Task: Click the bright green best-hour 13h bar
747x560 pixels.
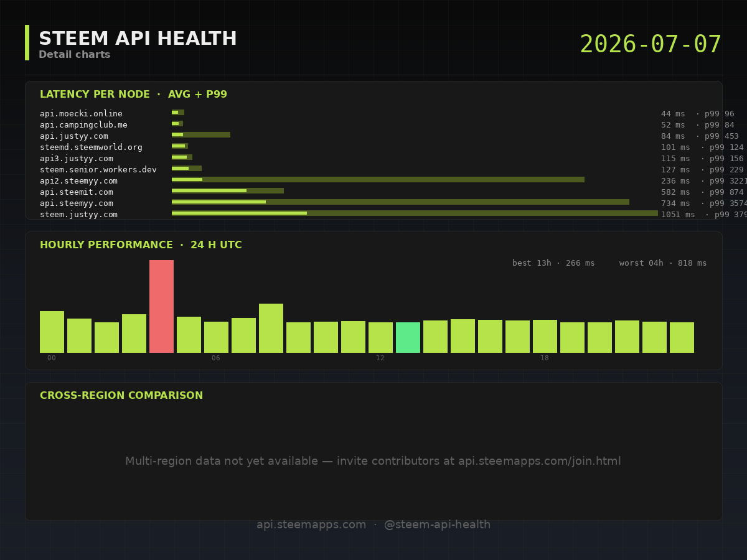Action: 408,337
